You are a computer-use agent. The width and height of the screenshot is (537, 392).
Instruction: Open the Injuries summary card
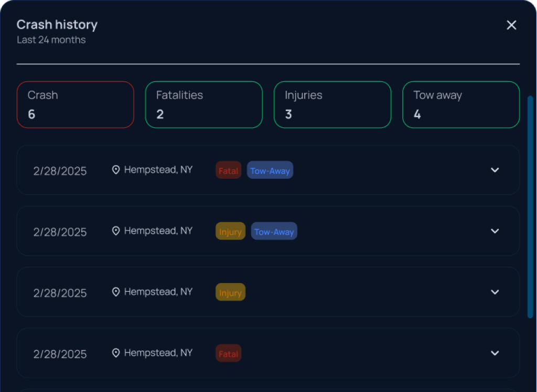[x=332, y=105]
